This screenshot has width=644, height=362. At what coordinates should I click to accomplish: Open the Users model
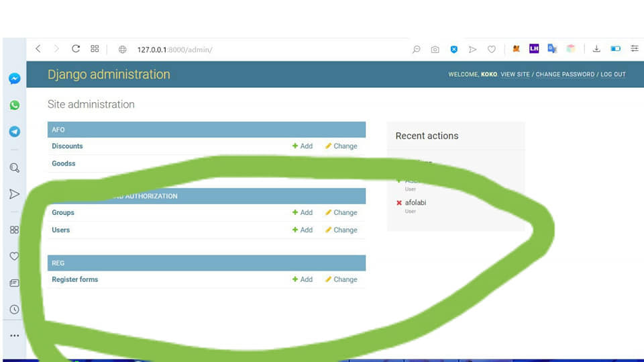pos(61,230)
